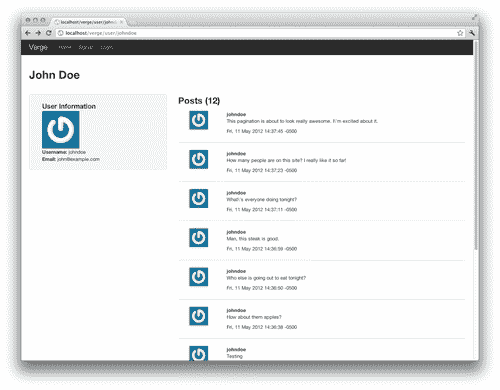
Task: Click the browser forward arrow
Action: click(38, 33)
